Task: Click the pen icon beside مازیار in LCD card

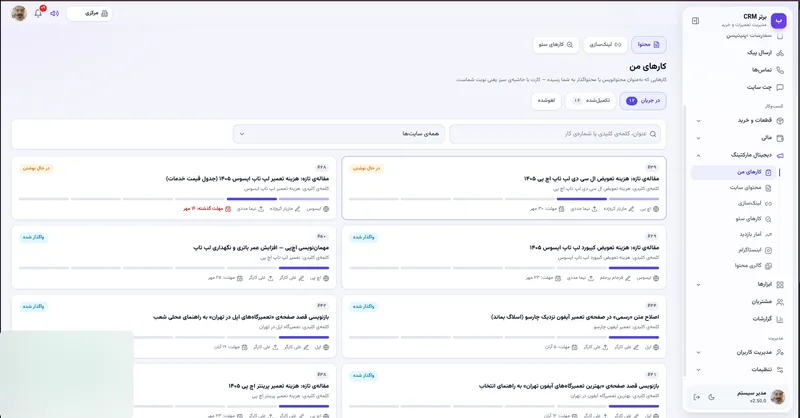Action: 631,209
